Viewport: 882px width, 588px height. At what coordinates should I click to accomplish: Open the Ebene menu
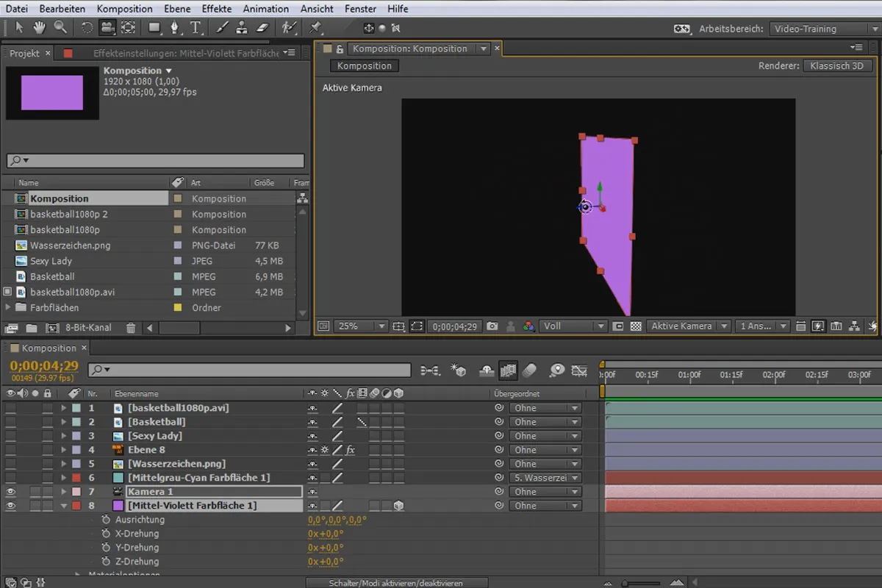pos(177,9)
